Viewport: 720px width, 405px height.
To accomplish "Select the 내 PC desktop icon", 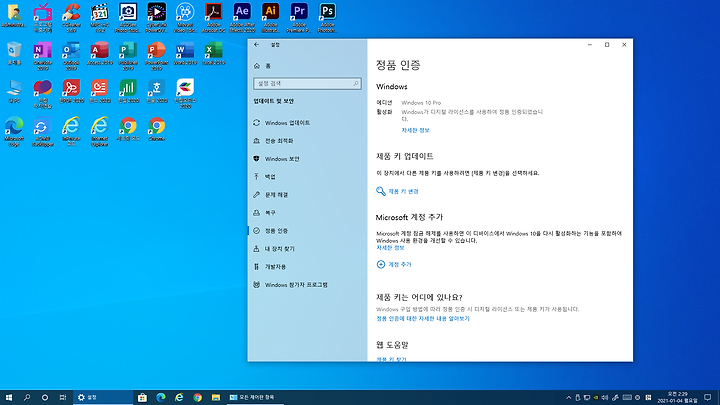I will point(14,91).
